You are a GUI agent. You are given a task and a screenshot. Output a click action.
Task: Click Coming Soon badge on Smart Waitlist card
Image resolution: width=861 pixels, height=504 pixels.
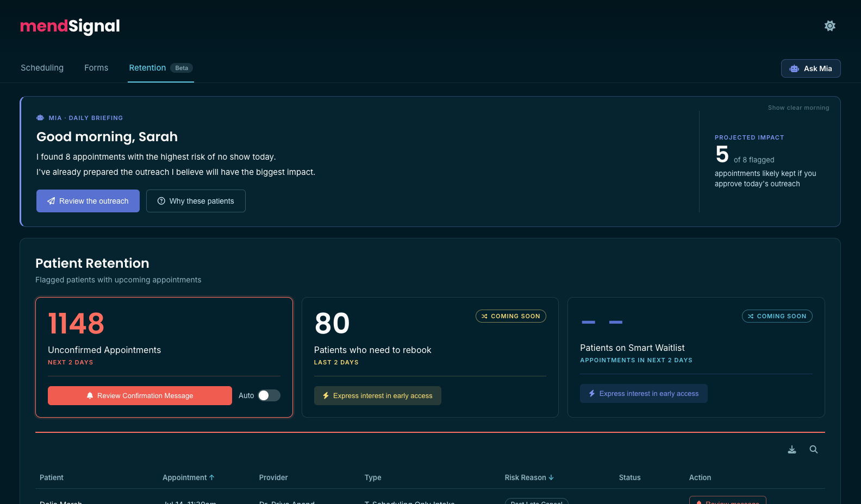(777, 316)
